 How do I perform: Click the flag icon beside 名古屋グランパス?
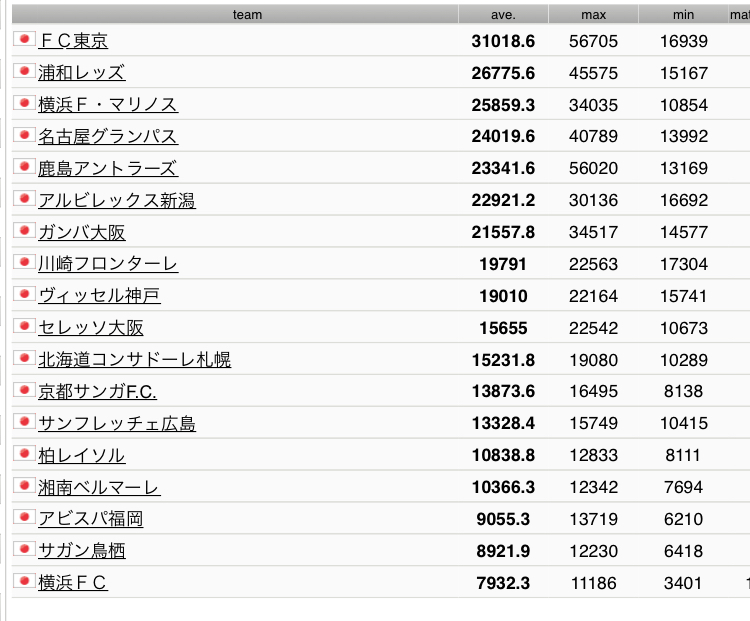[x=24, y=135]
